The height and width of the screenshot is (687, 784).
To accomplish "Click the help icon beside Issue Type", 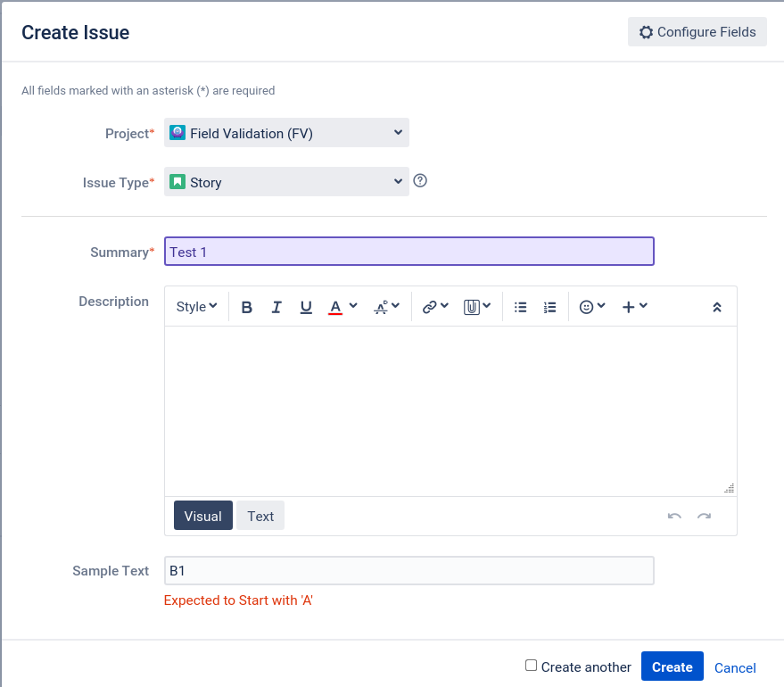I will (420, 180).
